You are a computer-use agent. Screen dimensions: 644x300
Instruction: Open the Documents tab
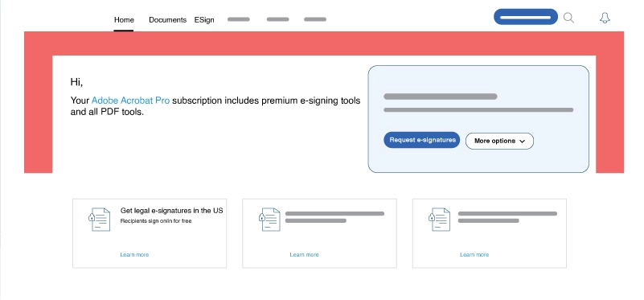167,20
